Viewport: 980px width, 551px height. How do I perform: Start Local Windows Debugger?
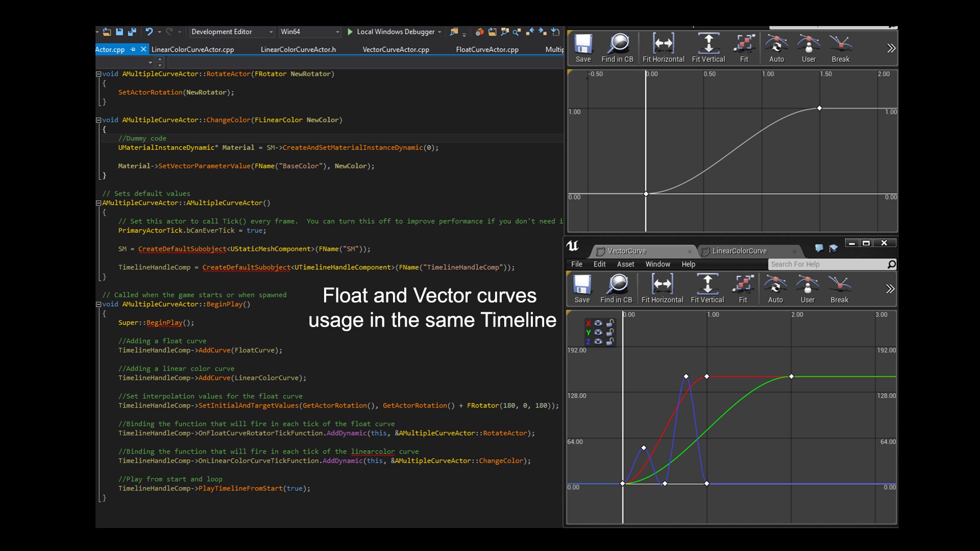[x=393, y=32]
